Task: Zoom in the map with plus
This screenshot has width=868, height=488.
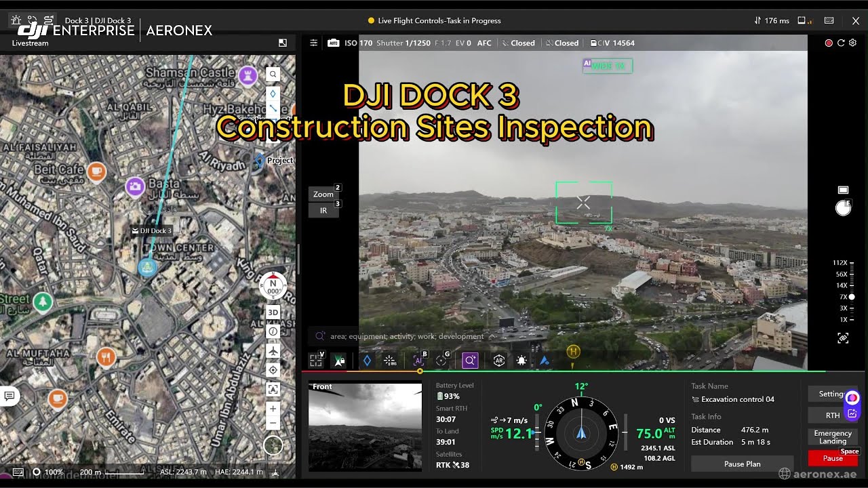Action: tap(273, 409)
